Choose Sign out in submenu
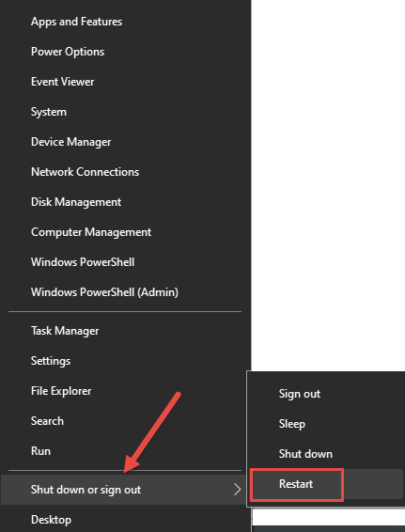405x532 pixels. click(326, 394)
